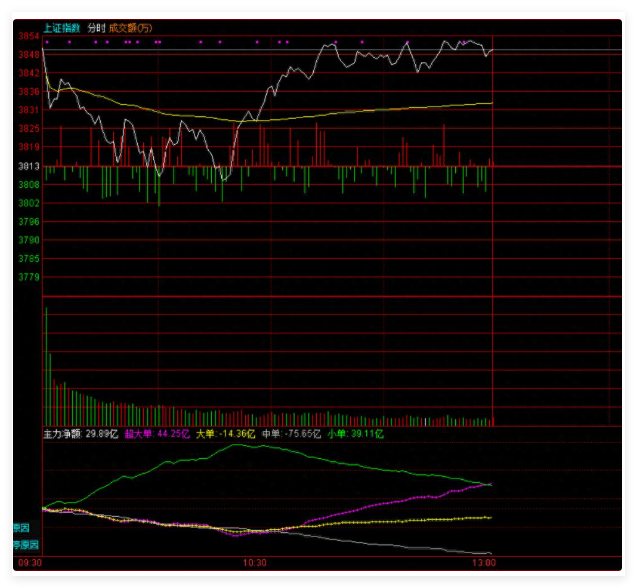The height and width of the screenshot is (588, 637).
Task: Click the 主力净额 29.89亿 readout
Action: point(80,435)
